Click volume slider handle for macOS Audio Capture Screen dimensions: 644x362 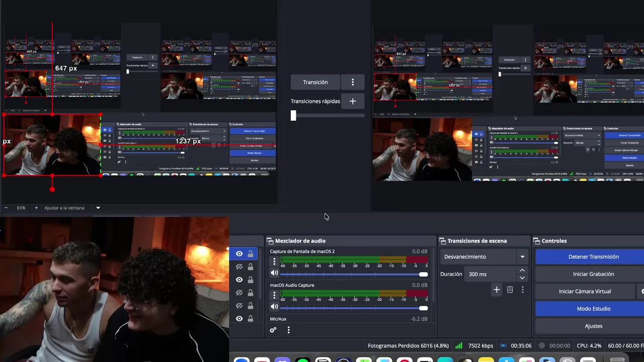coord(423,308)
